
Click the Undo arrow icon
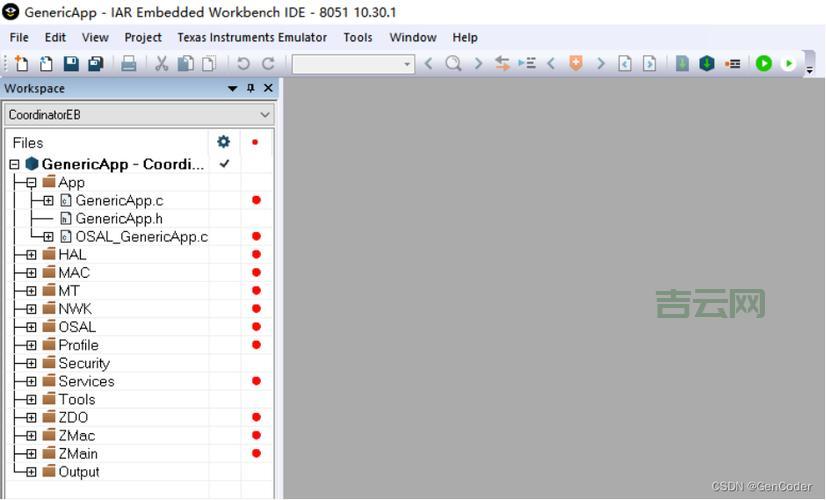[243, 64]
